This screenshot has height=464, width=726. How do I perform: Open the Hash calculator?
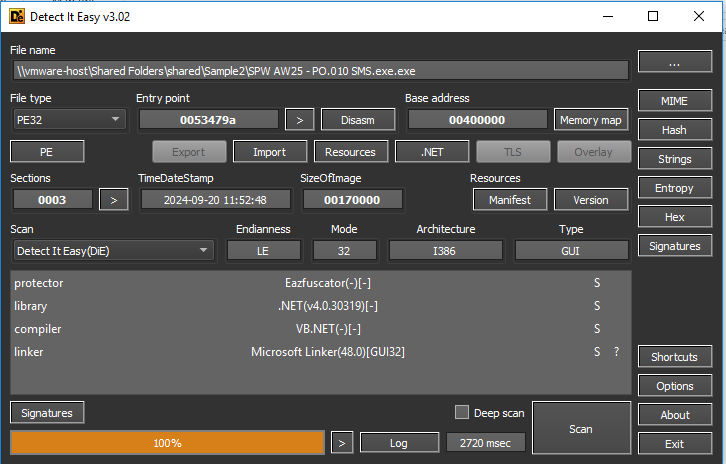coord(675,130)
